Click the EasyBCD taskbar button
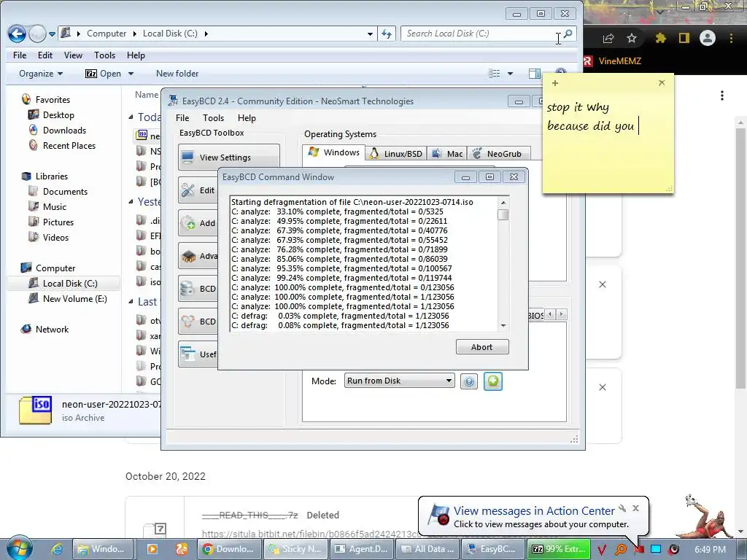The image size is (747, 560). [492, 549]
